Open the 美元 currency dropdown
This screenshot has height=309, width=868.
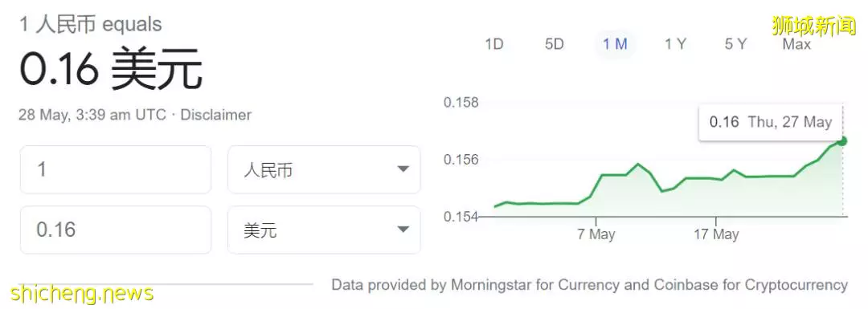pos(324,230)
